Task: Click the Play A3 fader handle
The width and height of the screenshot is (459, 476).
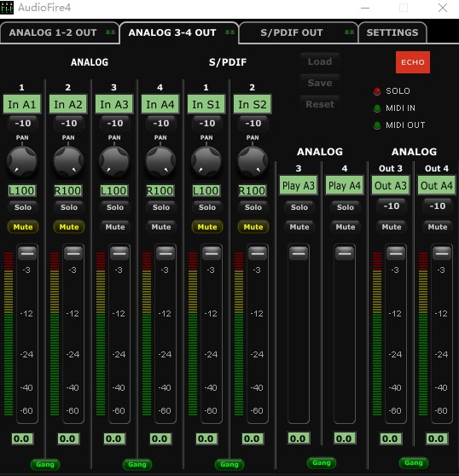Action: pos(299,253)
